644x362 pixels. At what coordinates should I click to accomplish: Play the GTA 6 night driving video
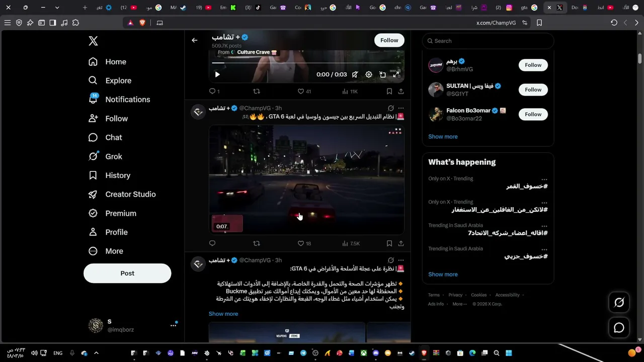tap(306, 180)
